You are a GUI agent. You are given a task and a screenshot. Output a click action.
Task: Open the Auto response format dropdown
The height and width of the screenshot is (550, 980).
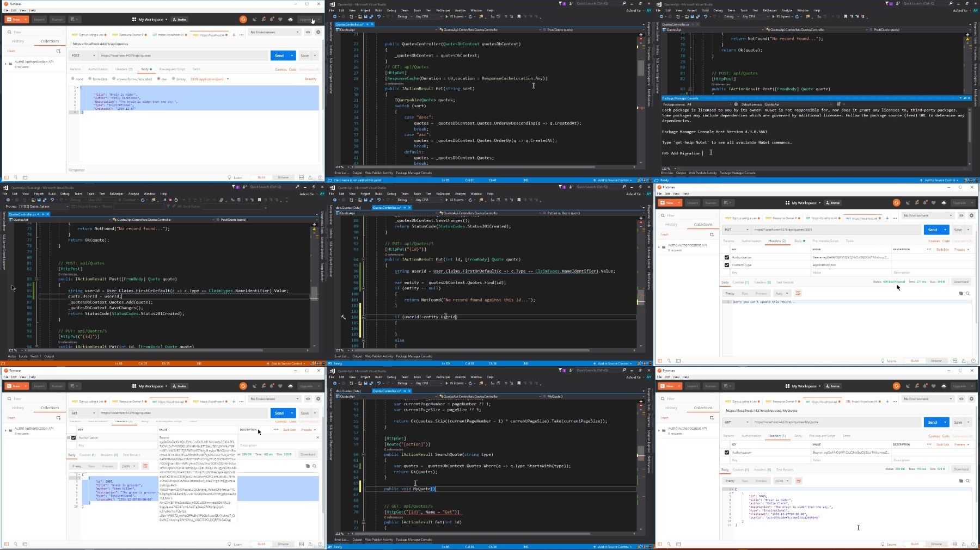pyautogui.click(x=781, y=293)
